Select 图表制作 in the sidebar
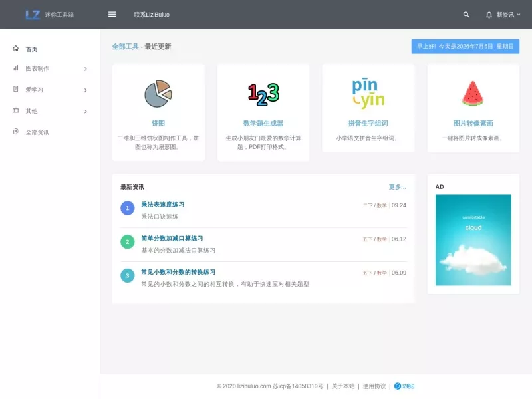This screenshot has height=399, width=532. [37, 69]
